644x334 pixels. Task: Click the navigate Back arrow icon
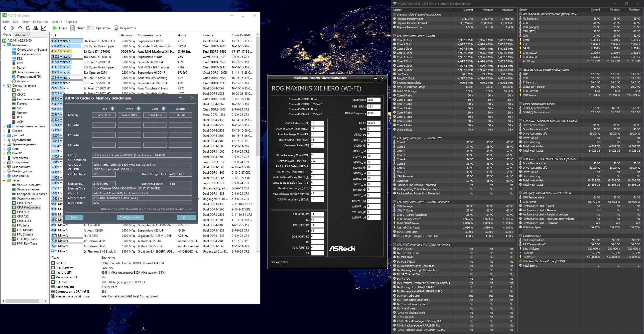click(x=5, y=28)
